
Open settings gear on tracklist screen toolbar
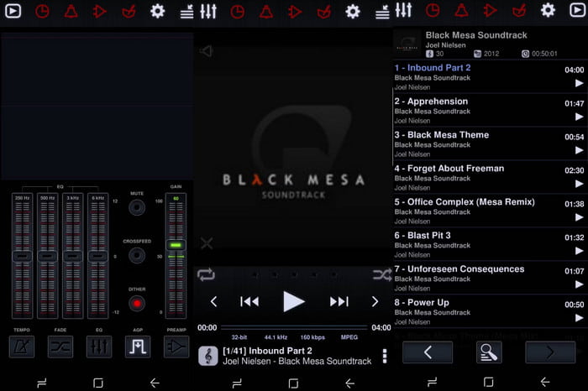tap(548, 10)
